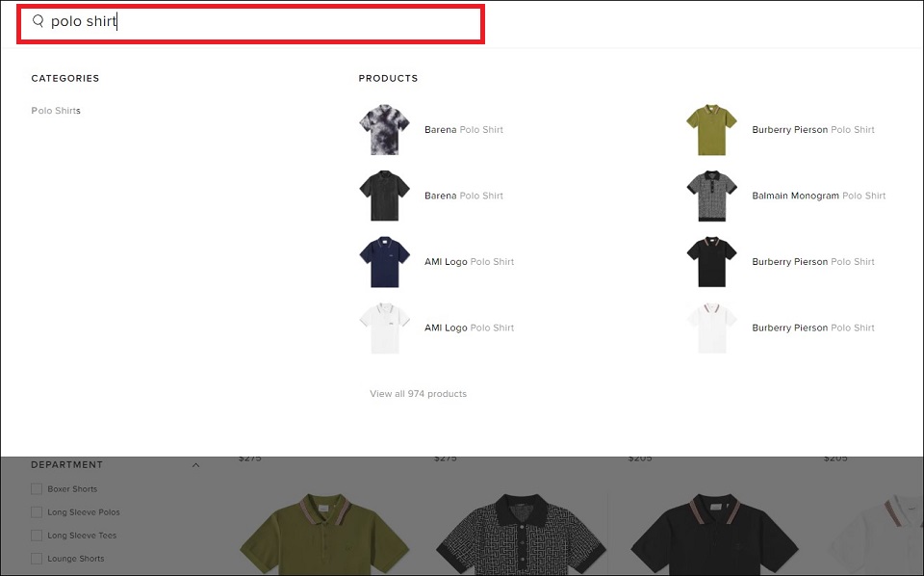Select Barena Polo Shirt text beside black shirt
924x576 pixels.
pos(464,196)
